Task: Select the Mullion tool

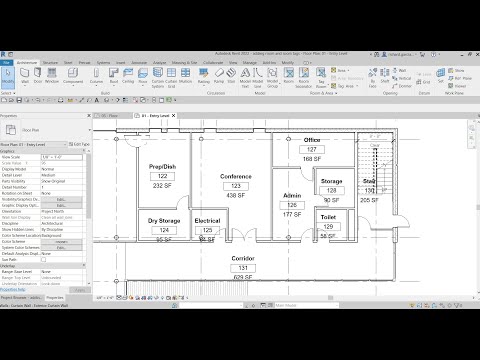Action: click(x=185, y=75)
